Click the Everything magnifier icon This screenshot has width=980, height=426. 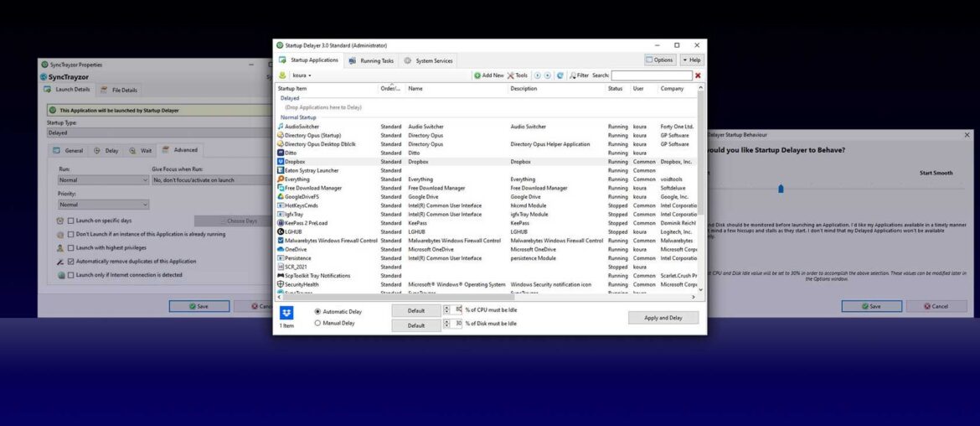(281, 179)
